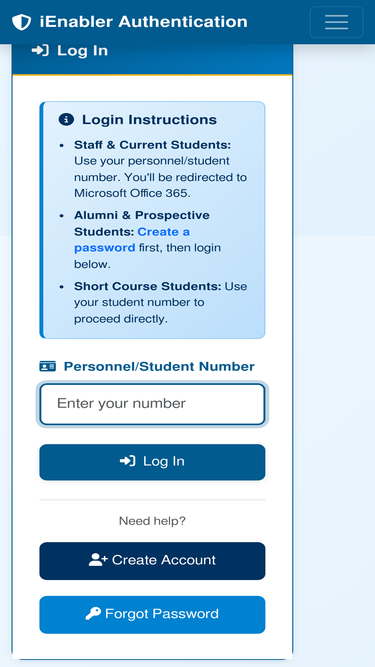The image size is (375, 667).
Task: Click the Need help? text
Action: click(x=152, y=521)
